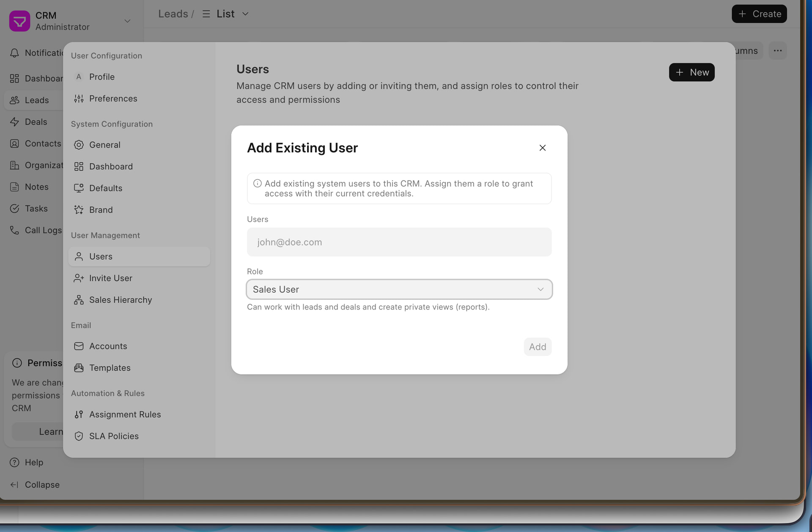Open the email Templates settings
The height and width of the screenshot is (532, 812).
139,368
